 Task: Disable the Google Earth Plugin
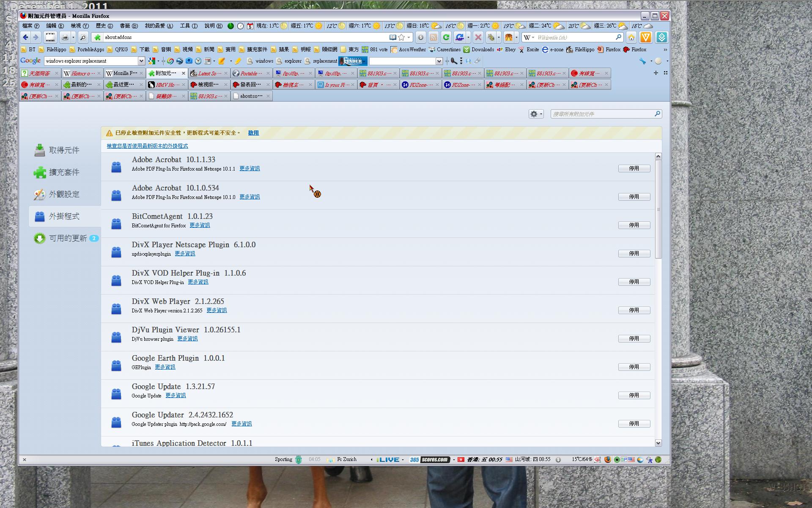click(634, 367)
